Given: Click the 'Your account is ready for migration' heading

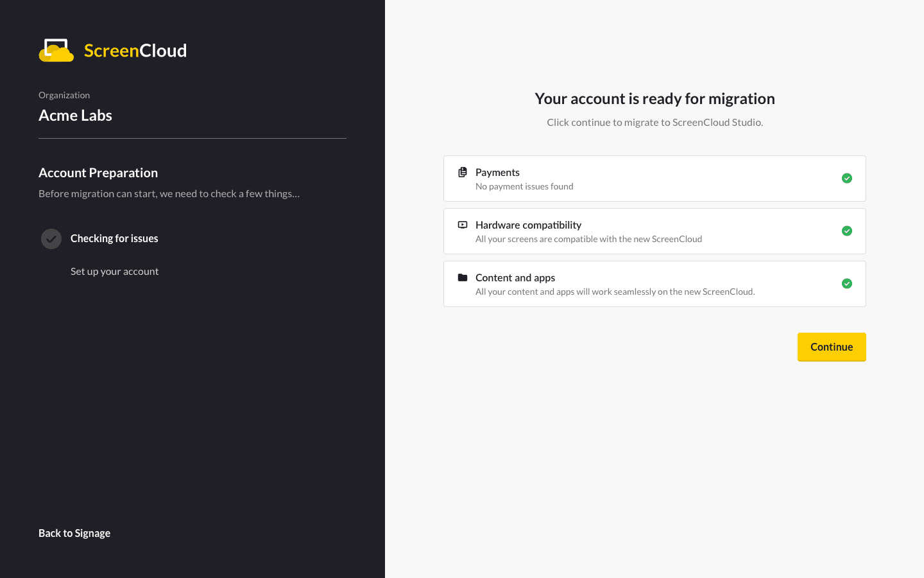Looking at the screenshot, I should [654, 98].
